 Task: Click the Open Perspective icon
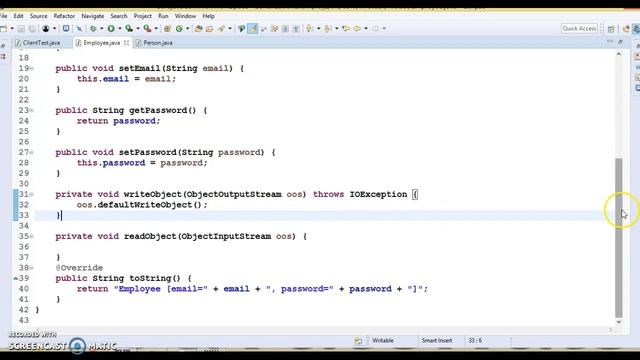pyautogui.click(x=611, y=29)
